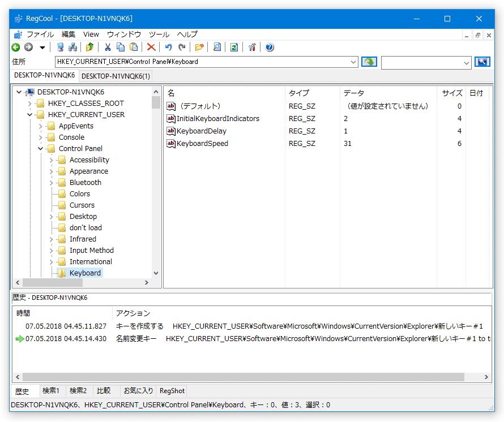This screenshot has height=422, width=504.
Task: Open the View menu
Action: click(91, 35)
